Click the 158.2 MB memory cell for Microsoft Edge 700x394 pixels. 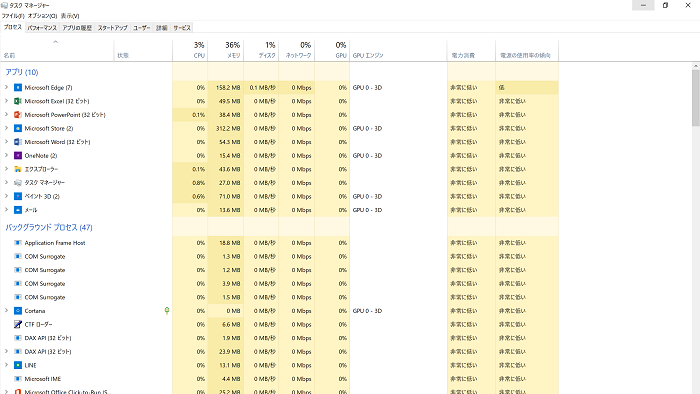click(x=225, y=87)
